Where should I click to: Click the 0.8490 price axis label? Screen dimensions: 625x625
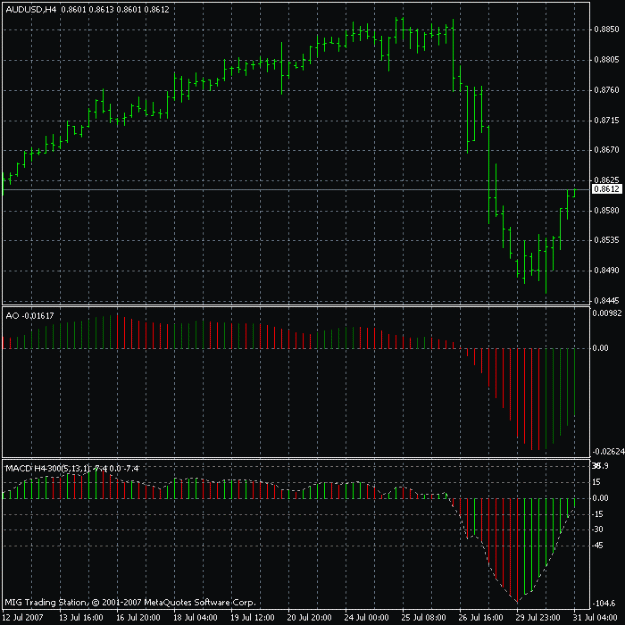click(x=606, y=270)
